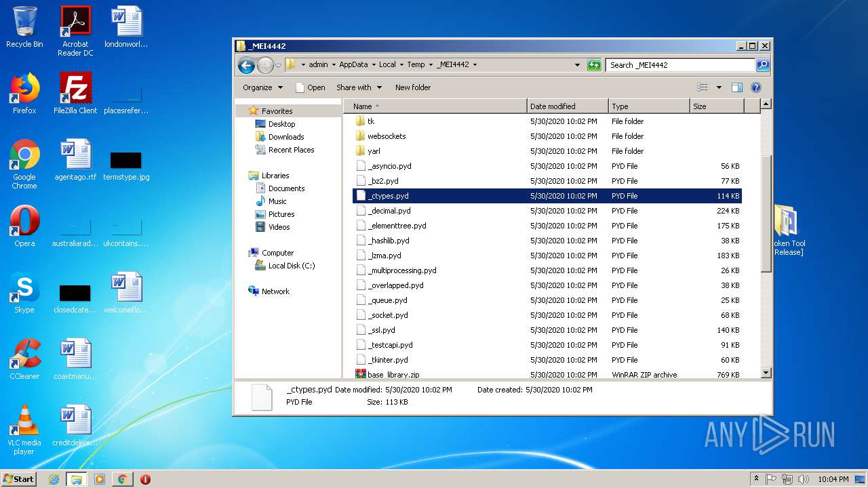Click the Open toolbar button
Viewport: 868px width, 488px height.
point(311,87)
